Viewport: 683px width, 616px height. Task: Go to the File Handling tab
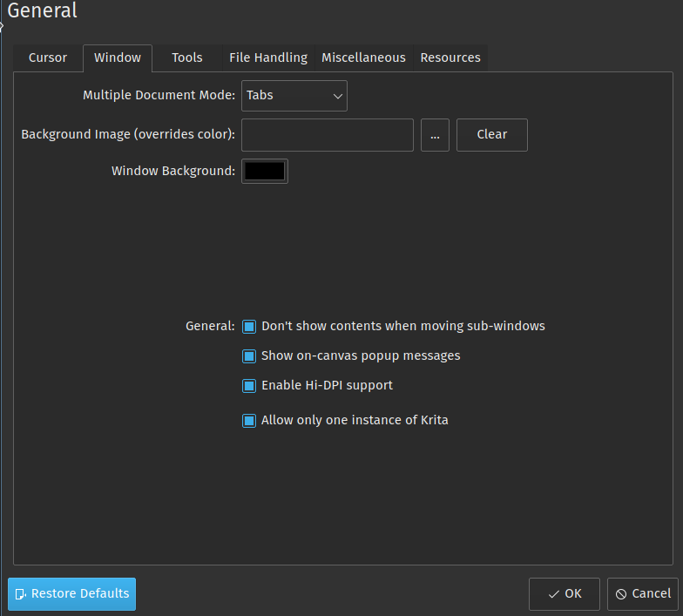[268, 58]
